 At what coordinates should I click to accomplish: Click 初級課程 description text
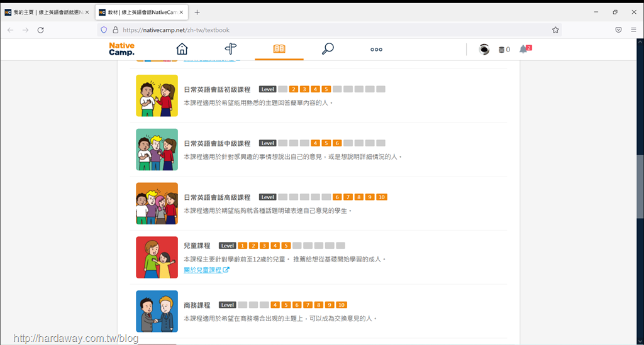click(x=258, y=102)
